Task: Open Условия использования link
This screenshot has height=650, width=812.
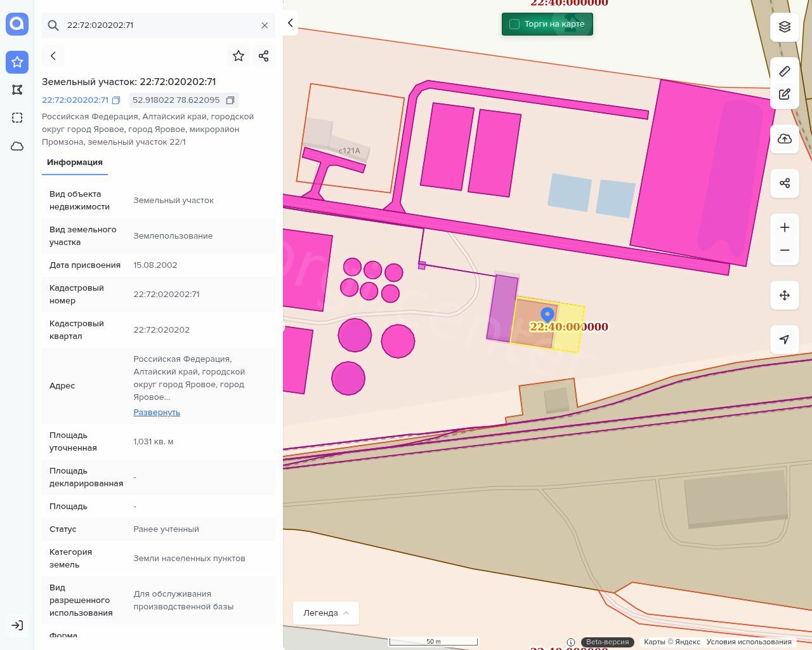Action: coord(749,642)
